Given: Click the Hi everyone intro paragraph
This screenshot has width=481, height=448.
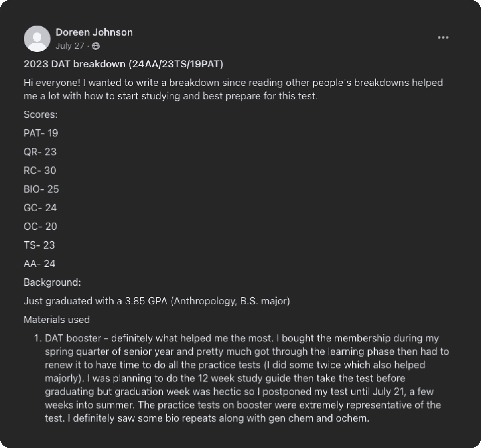Looking at the screenshot, I should click(233, 89).
